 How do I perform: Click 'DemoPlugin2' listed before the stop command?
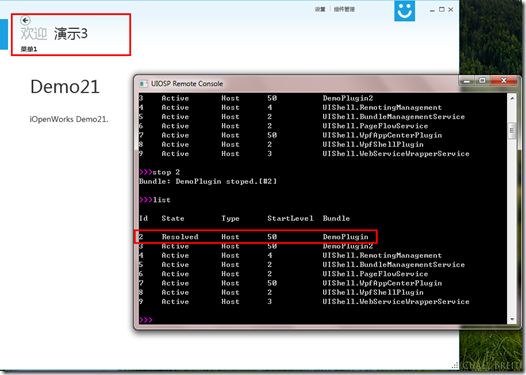click(348, 98)
